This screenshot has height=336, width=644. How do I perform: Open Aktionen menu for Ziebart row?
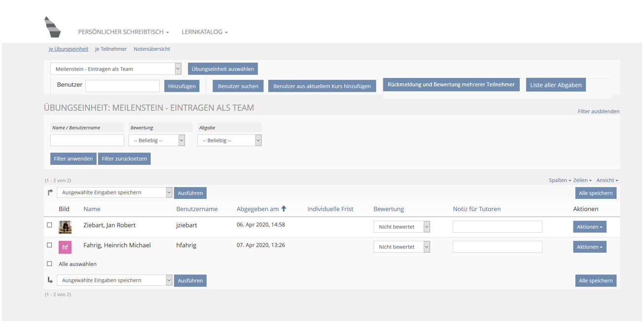(x=589, y=227)
